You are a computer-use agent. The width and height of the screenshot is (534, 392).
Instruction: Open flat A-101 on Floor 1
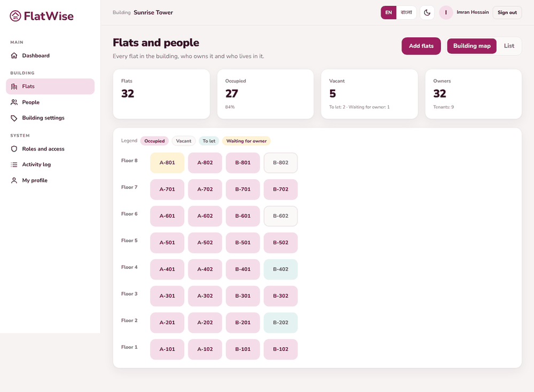point(167,349)
